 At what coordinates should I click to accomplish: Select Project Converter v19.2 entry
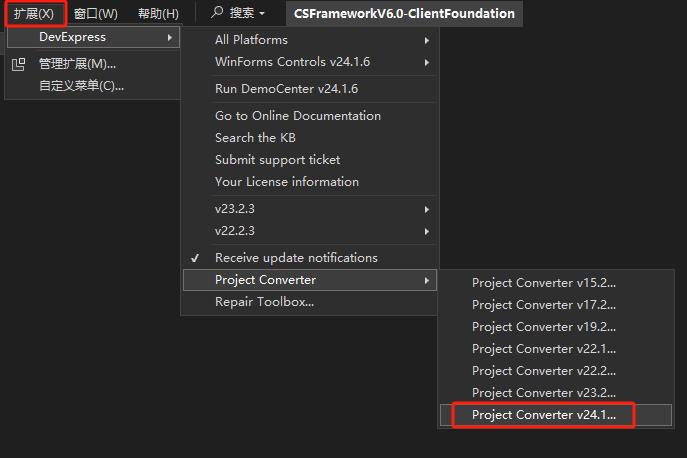[544, 327]
